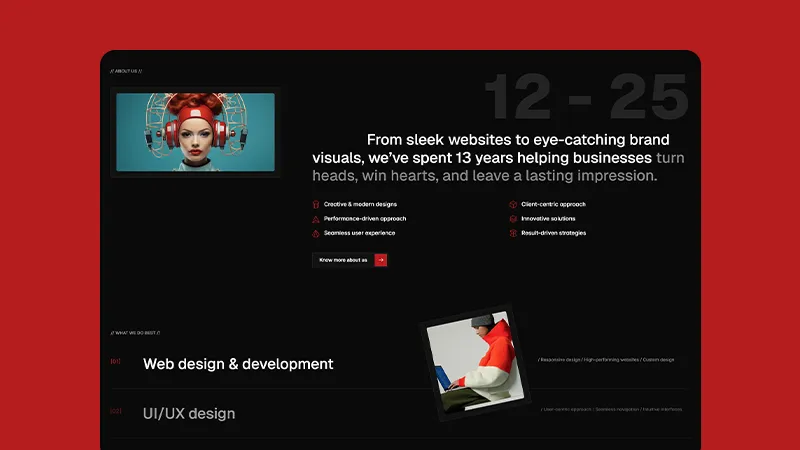800x450 pixels.
Task: Click the [02] service number
Action: point(116,411)
